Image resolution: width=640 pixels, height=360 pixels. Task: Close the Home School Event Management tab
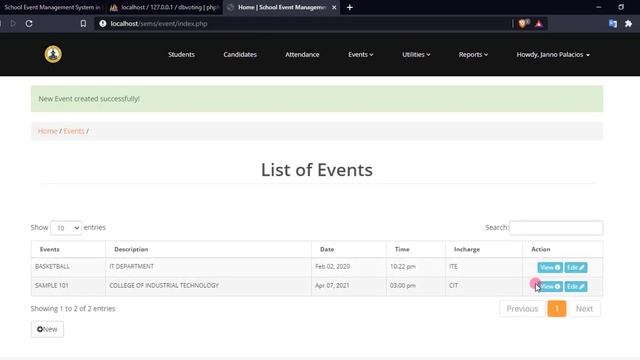click(334, 7)
